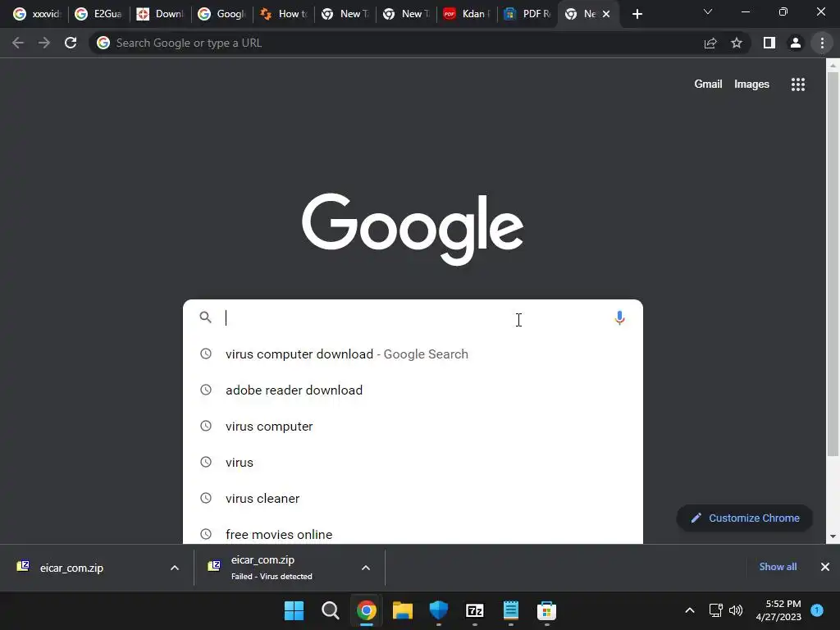Click the Customize Chrome button
Screen dimensions: 840x630
pos(745,518)
